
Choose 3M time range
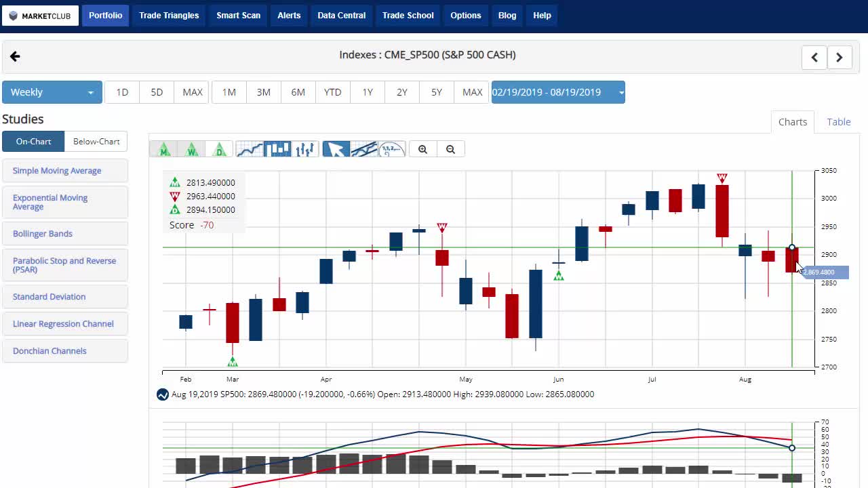click(264, 92)
